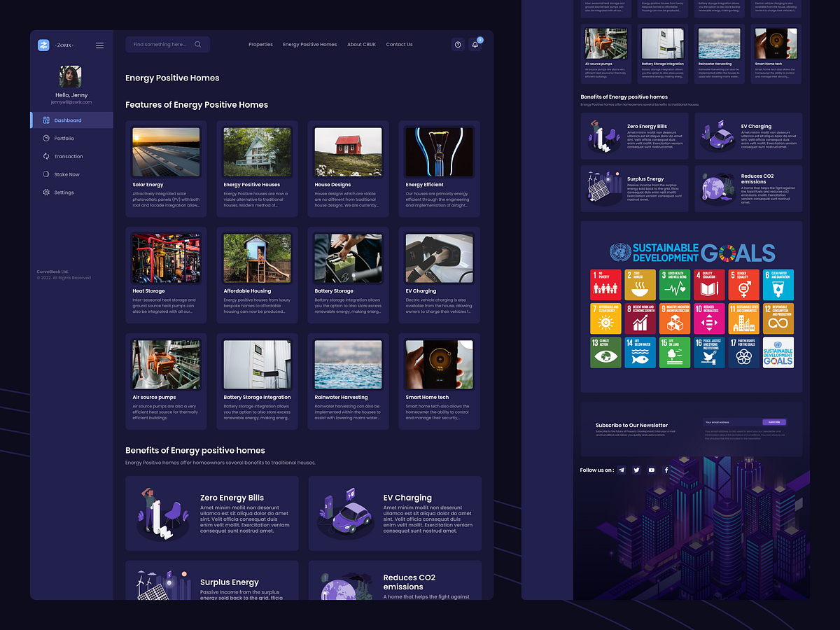840x630 pixels.
Task: Select Properties in the top navigation
Action: tap(260, 44)
